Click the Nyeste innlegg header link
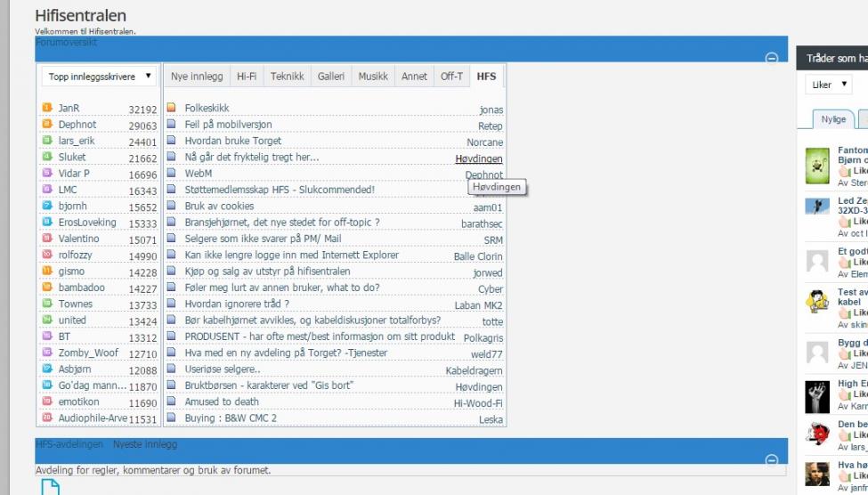This screenshot has width=868, height=495. (x=145, y=444)
